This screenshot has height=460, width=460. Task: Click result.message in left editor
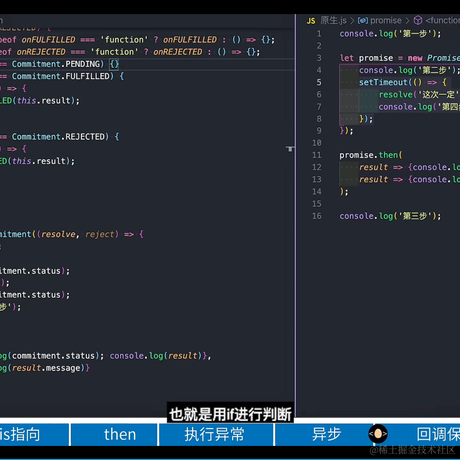click(46, 368)
